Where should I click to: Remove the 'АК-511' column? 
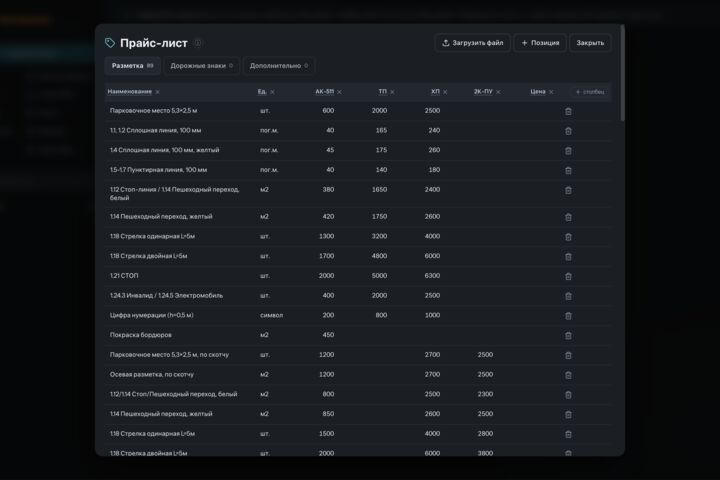pyautogui.click(x=339, y=92)
